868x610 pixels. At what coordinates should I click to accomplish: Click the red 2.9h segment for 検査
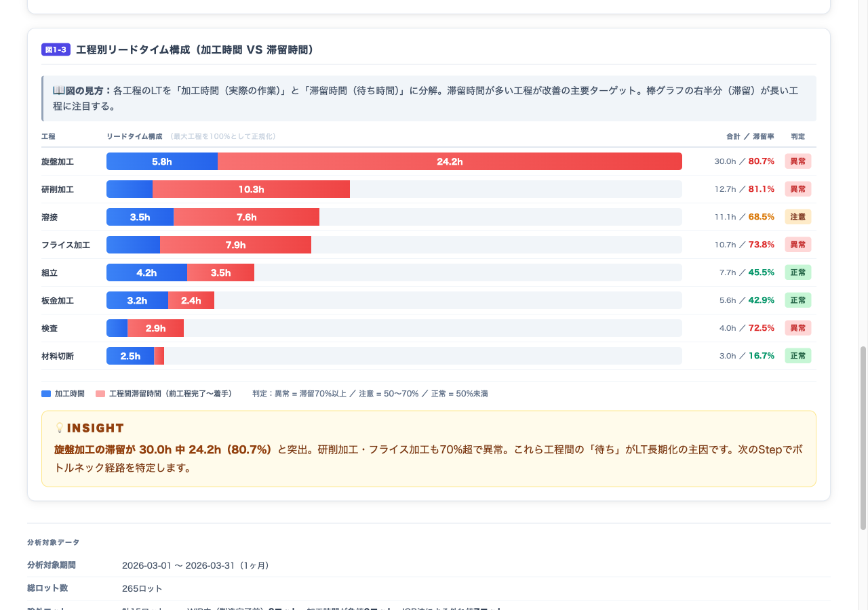[x=155, y=328]
